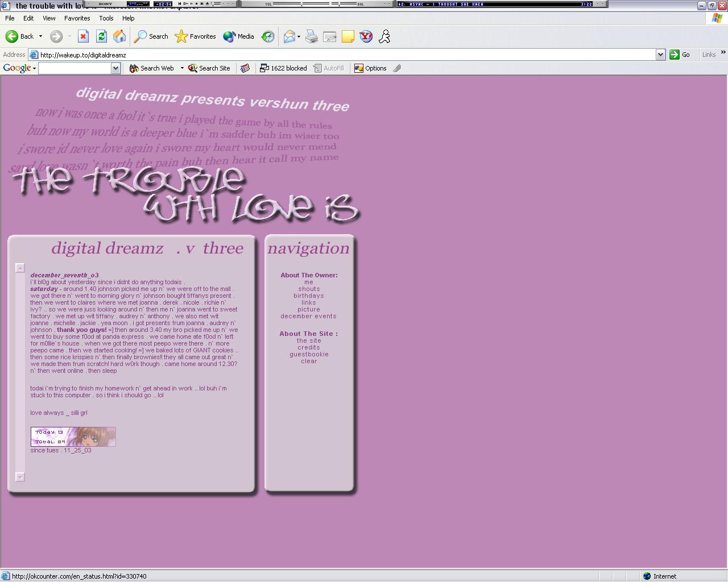
Task: Open the Tools menu
Action: coord(106,18)
